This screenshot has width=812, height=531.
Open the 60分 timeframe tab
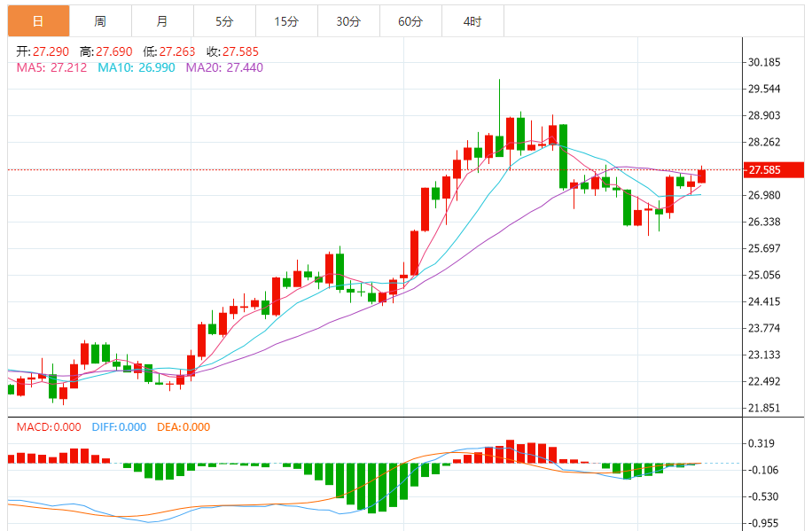(410, 21)
